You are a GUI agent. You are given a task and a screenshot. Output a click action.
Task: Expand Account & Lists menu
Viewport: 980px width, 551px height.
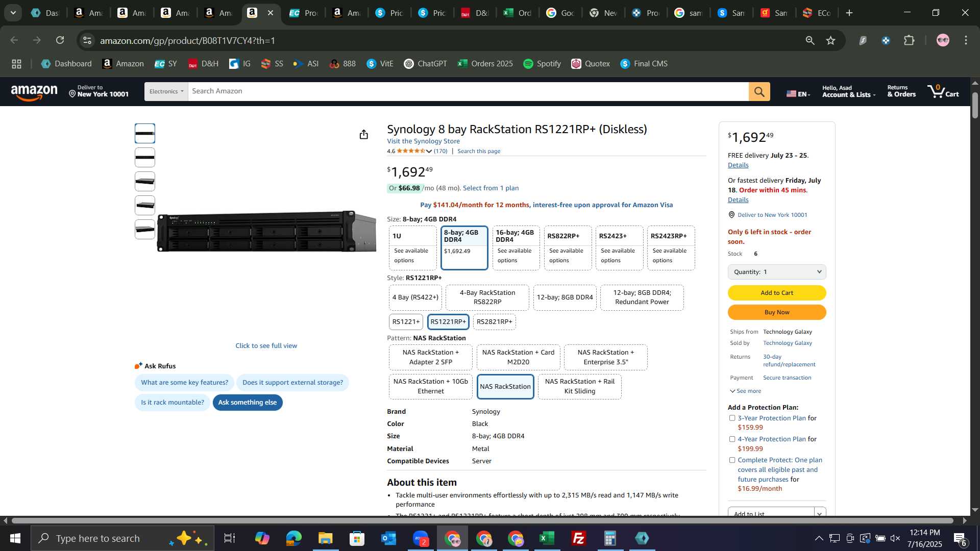(x=848, y=92)
